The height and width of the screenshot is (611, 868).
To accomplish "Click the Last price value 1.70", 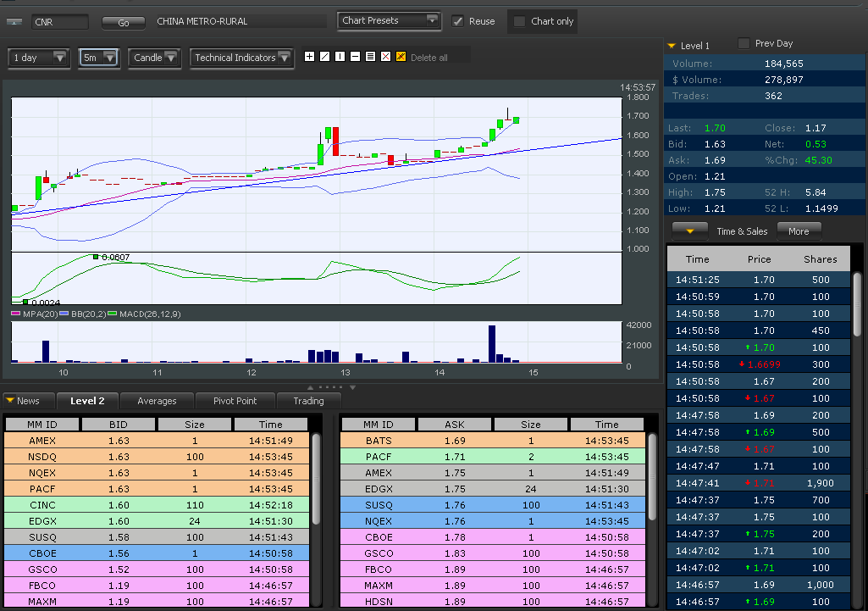I will click(x=715, y=128).
